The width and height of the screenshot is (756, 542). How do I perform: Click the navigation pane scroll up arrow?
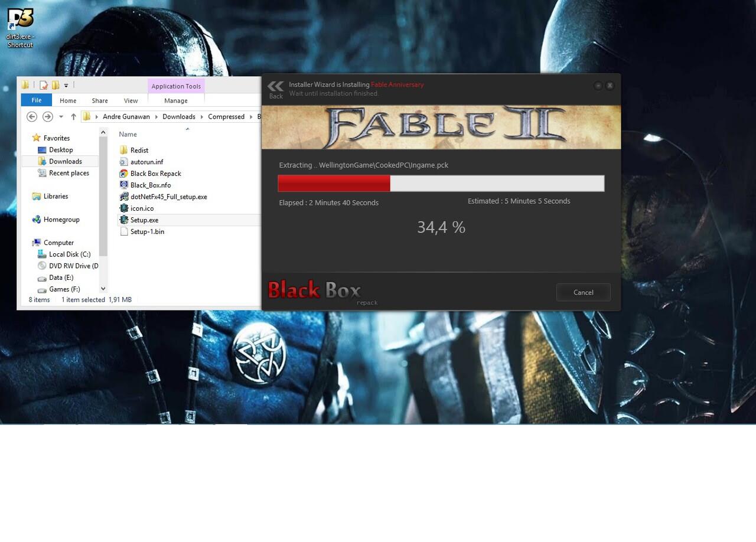point(103,133)
